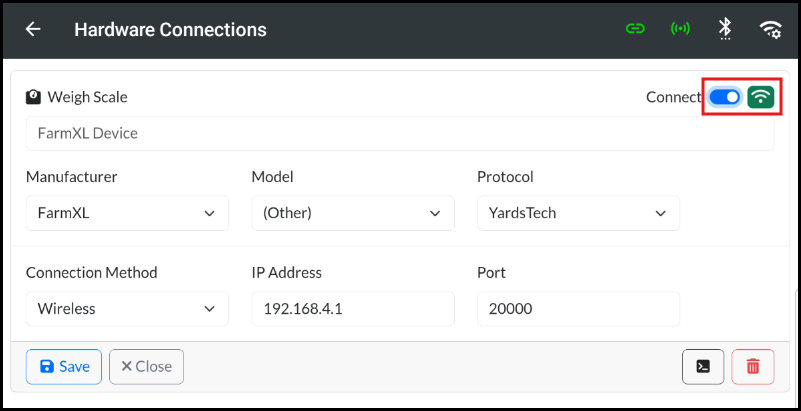Click the Weigh Scale icon
This screenshot has width=801, height=411.
click(33, 96)
